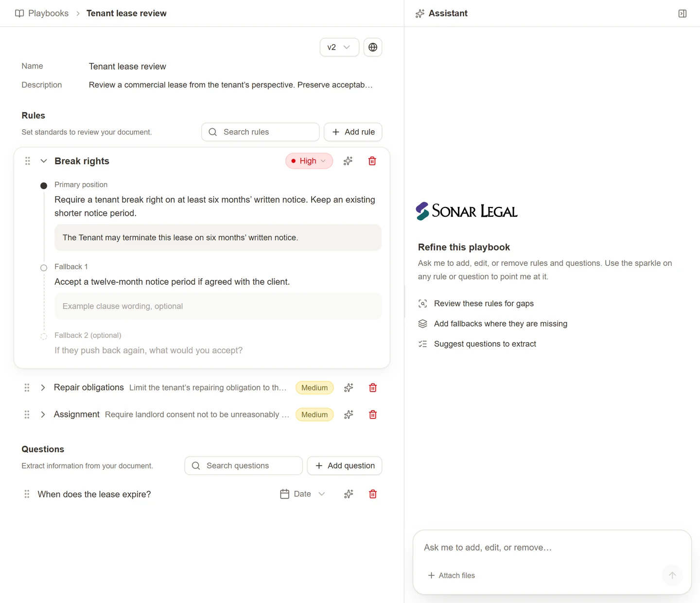
Task: Click the globe sharing icon
Action: (373, 47)
